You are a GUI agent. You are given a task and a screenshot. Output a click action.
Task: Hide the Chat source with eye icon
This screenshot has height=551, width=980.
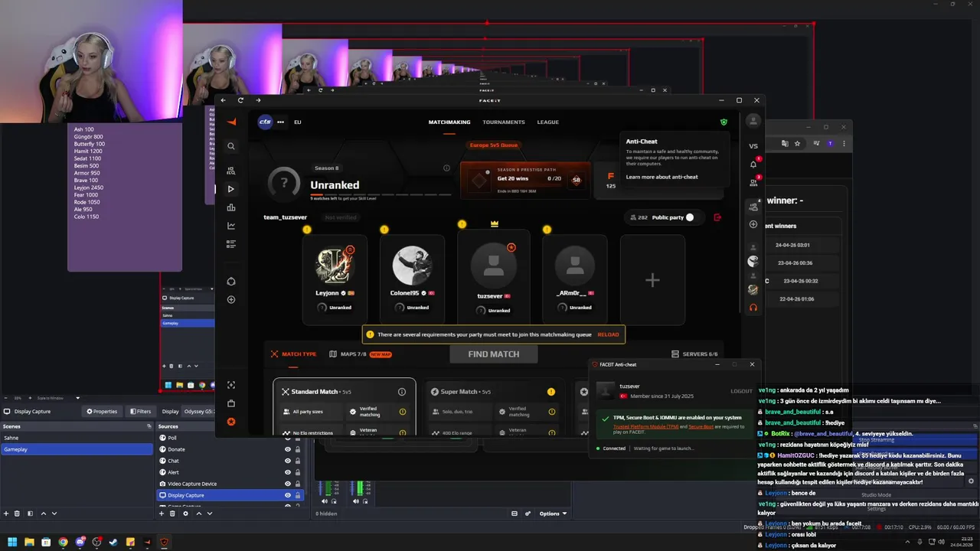click(288, 461)
